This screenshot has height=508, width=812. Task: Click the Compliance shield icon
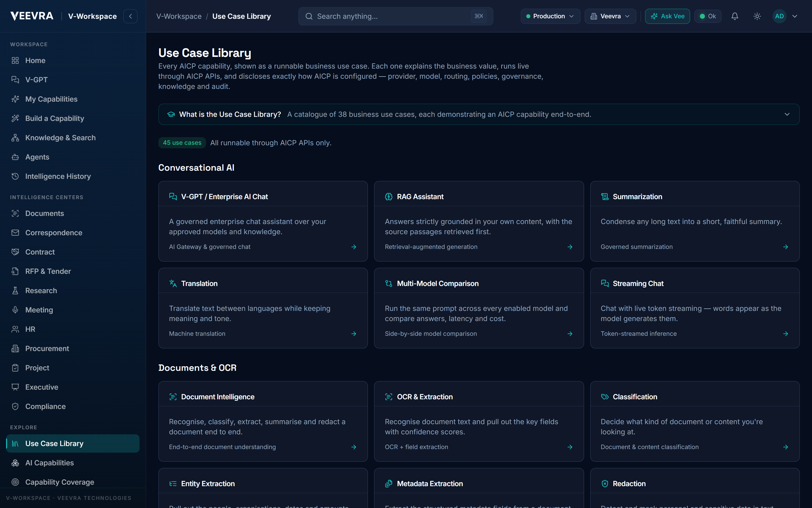15,407
